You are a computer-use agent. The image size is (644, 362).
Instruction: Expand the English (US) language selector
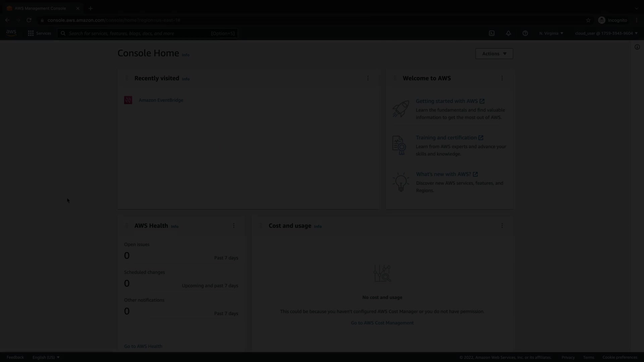46,357
